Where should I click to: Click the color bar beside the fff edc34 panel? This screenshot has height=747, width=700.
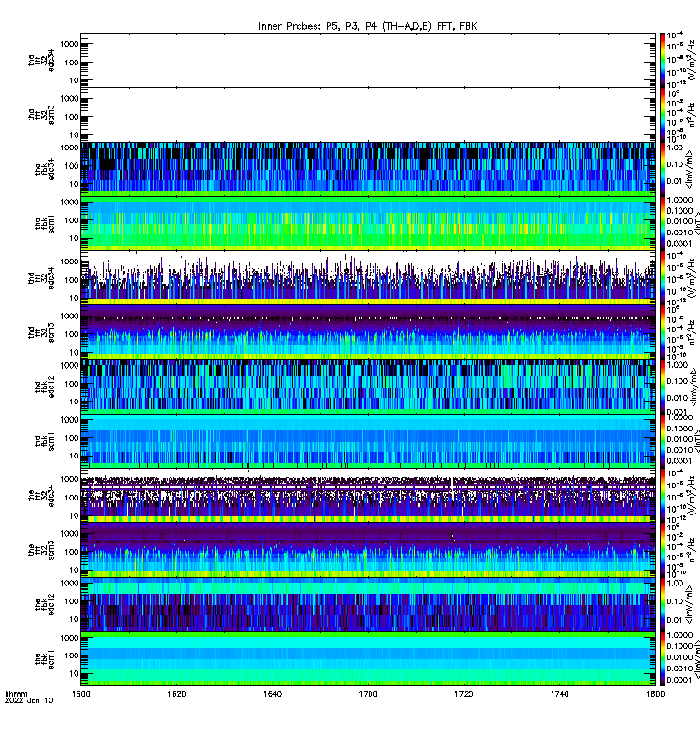pyautogui.click(x=663, y=496)
